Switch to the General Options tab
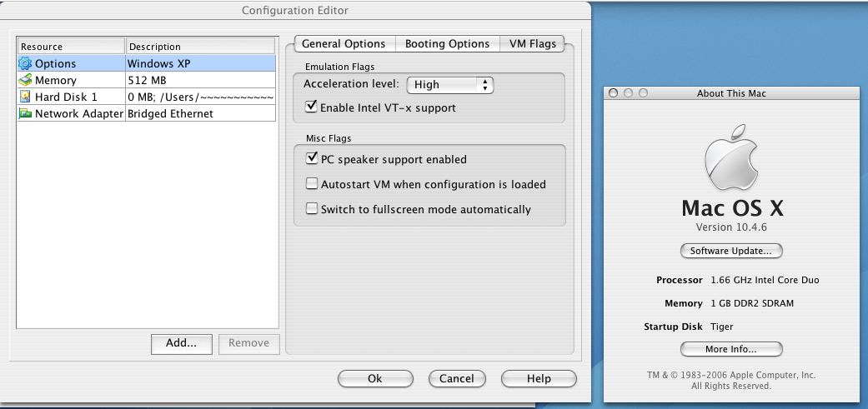 pyautogui.click(x=344, y=43)
